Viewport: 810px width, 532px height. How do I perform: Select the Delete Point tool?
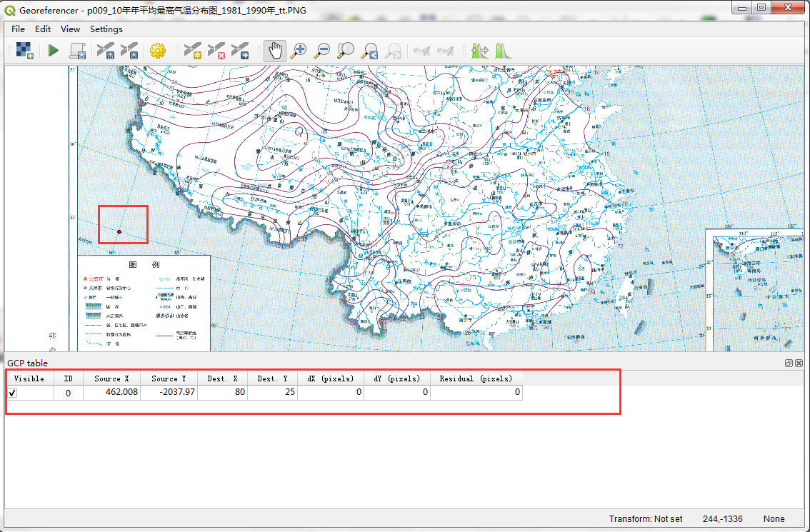(216, 51)
